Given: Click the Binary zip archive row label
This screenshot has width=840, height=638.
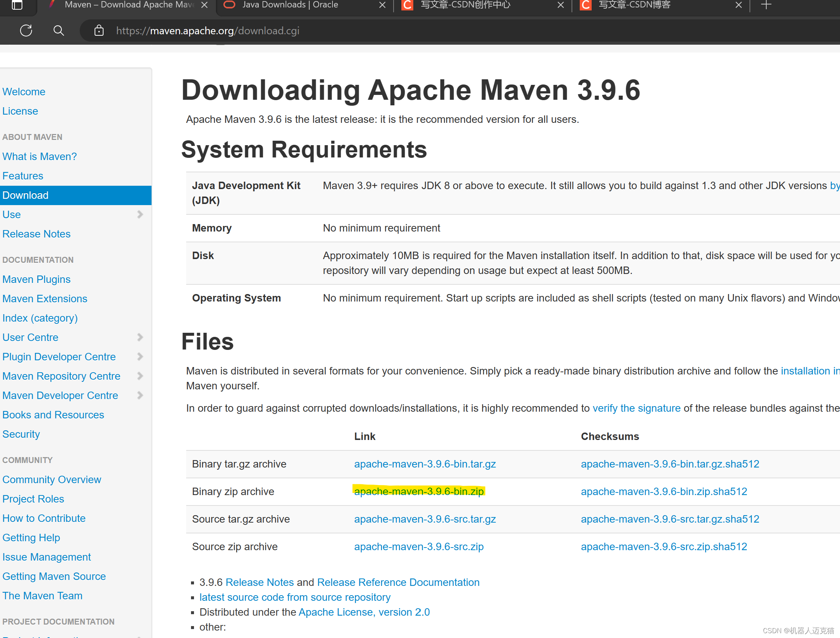Looking at the screenshot, I should pos(233,491).
